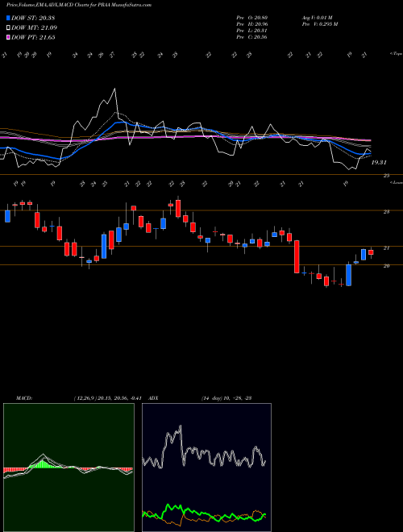Click the '<Tops' label at right edge
Viewport: 403px width, 532px height.
pyautogui.click(x=396, y=54)
